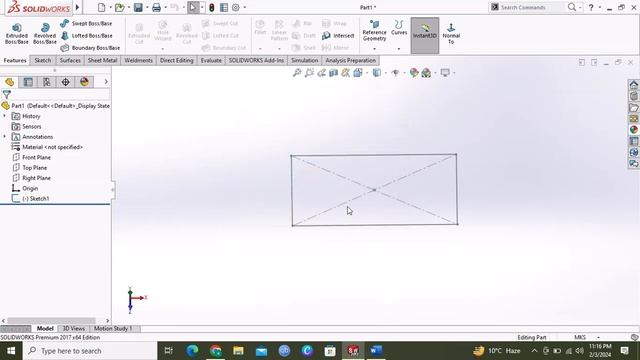This screenshot has height=360, width=640.
Task: Switch to the Sketch tab
Action: point(43,60)
